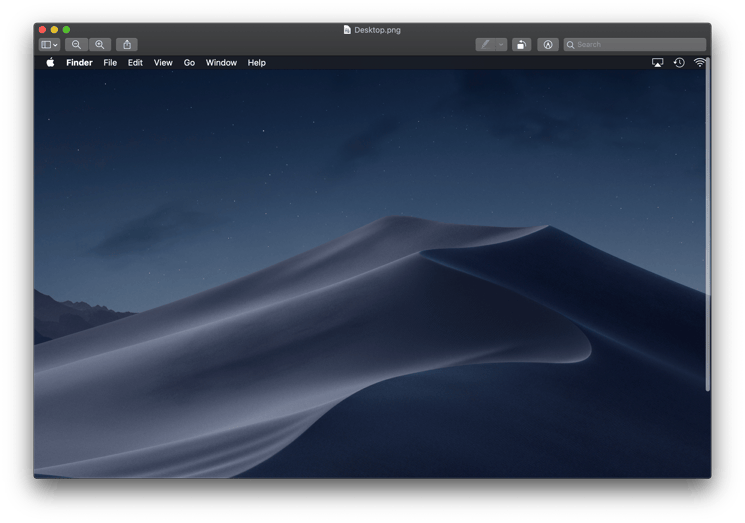
Task: Minimize the window with yellow button
Action: click(x=54, y=29)
